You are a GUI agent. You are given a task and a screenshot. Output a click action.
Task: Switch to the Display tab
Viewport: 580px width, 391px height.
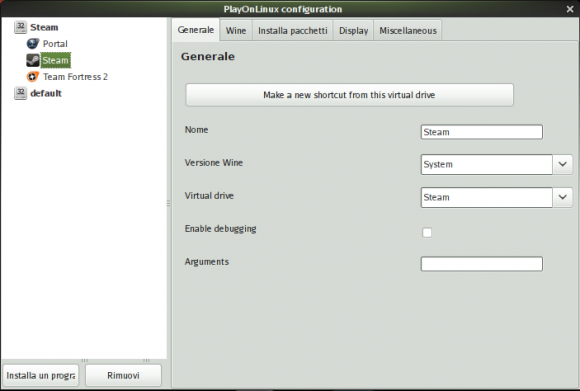point(353,31)
